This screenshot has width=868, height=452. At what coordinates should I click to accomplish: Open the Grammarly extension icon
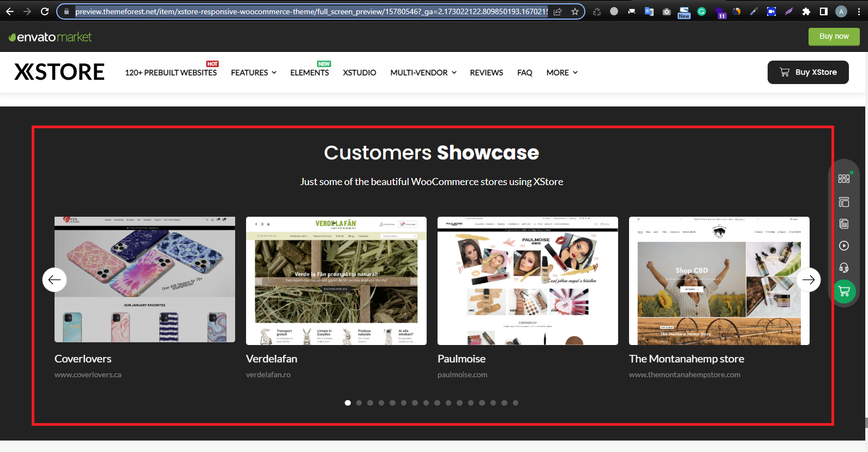point(702,11)
